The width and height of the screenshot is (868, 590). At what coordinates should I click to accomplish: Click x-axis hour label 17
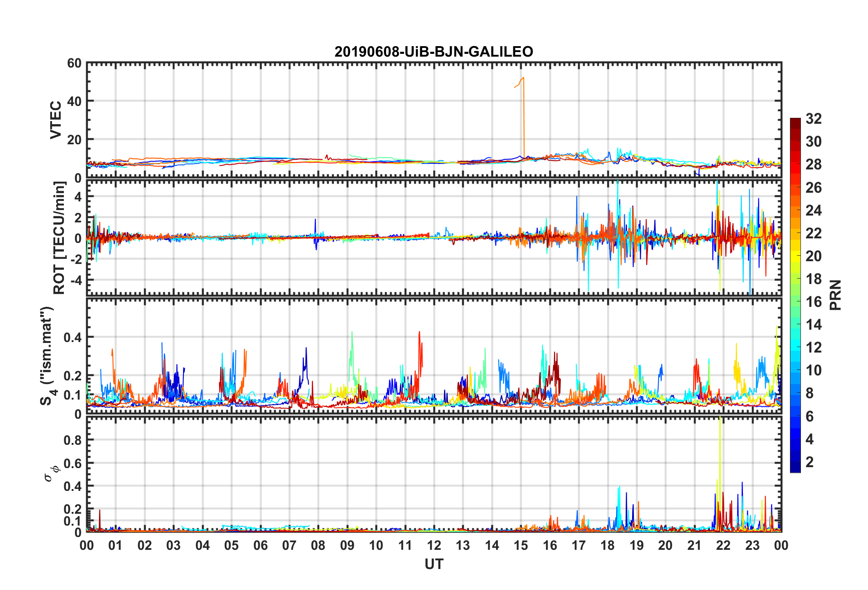point(579,545)
